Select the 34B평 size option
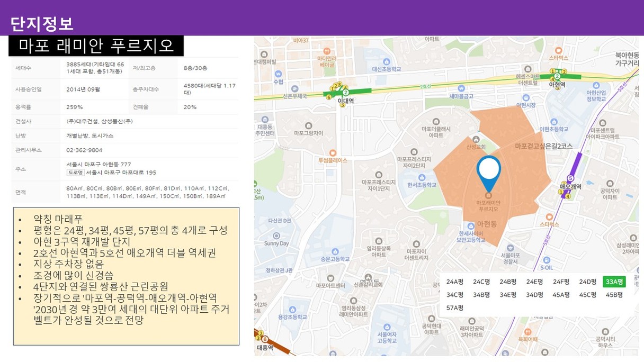 pyautogui.click(x=481, y=295)
